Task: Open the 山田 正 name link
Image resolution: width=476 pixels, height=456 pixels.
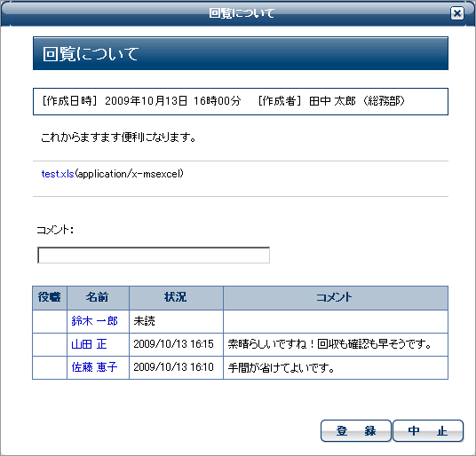Action: [x=89, y=344]
